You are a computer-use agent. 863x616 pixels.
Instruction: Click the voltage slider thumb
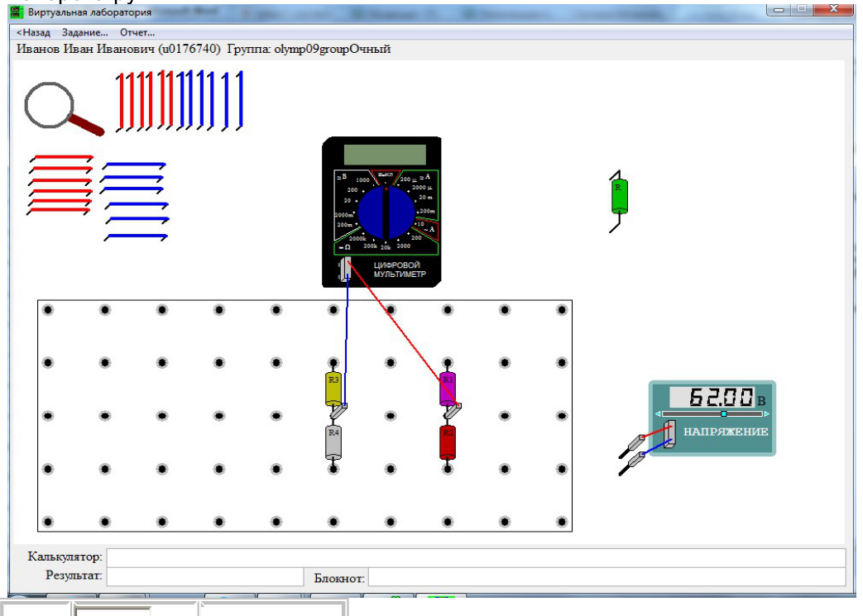724,413
